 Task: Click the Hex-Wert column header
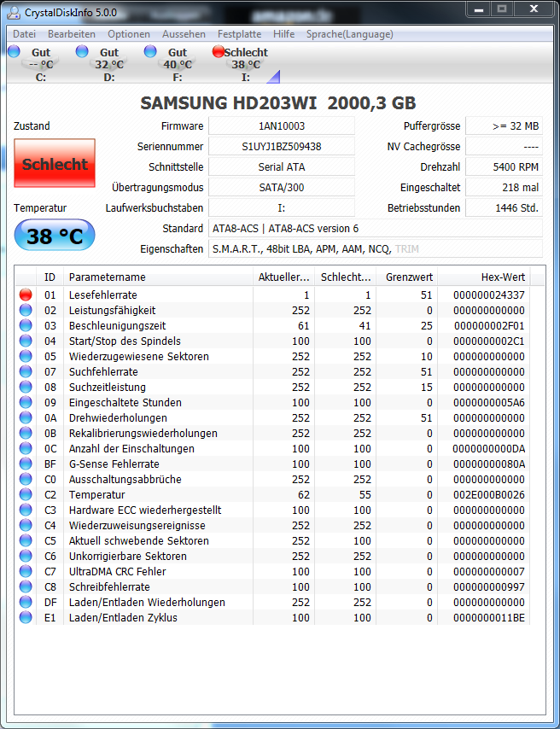coord(484,277)
